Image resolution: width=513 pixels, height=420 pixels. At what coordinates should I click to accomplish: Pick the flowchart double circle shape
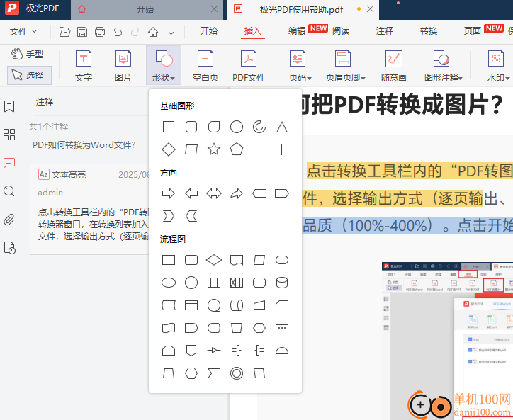[x=236, y=373]
